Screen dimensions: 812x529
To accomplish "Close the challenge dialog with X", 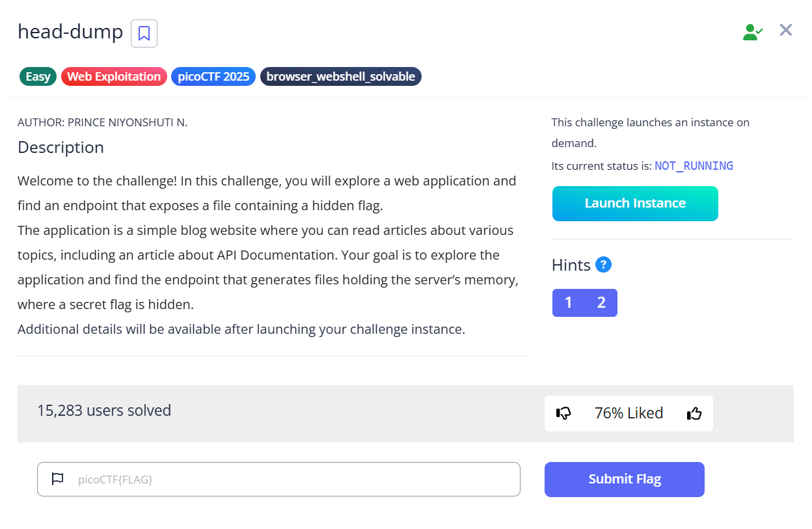I will tap(786, 30).
